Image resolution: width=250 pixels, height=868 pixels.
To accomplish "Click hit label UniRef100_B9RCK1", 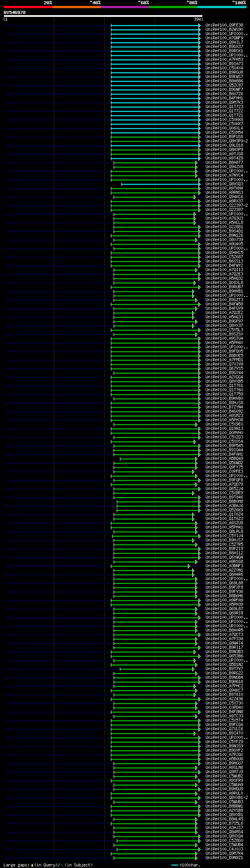I will coord(224,51).
